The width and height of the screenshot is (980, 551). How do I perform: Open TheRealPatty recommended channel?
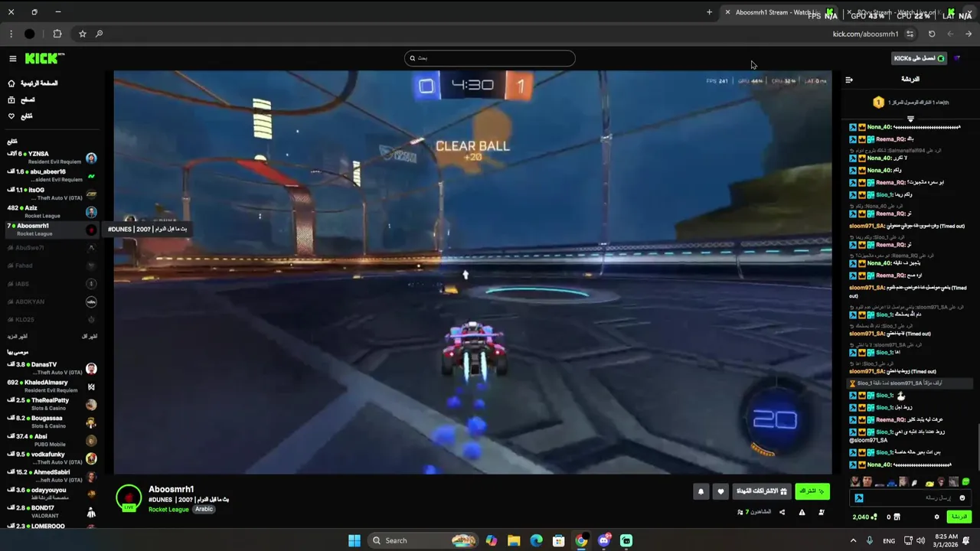(52, 404)
